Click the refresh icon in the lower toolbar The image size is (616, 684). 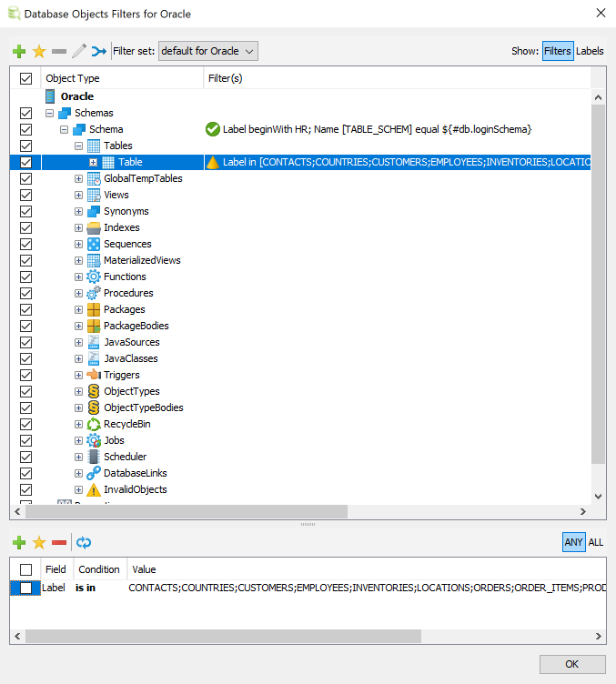click(x=84, y=542)
